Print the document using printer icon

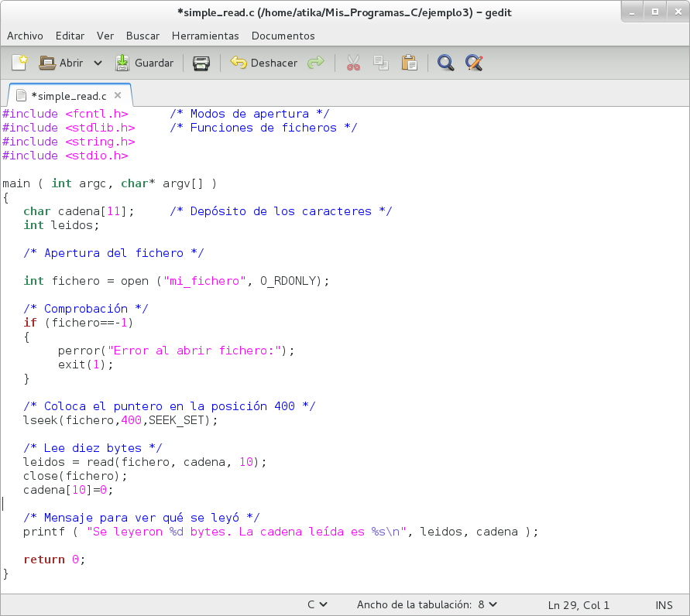(x=201, y=63)
